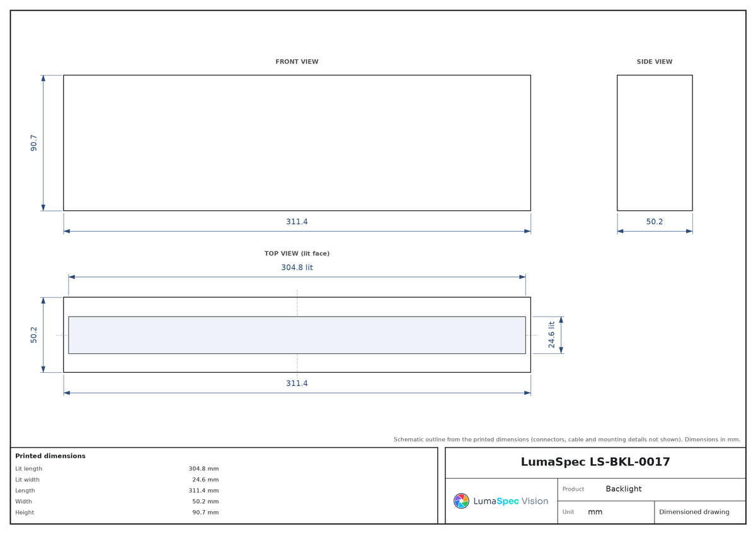756x534 pixels.
Task: Click the 24.6 lit vertical dimension label
Action: [x=552, y=335]
